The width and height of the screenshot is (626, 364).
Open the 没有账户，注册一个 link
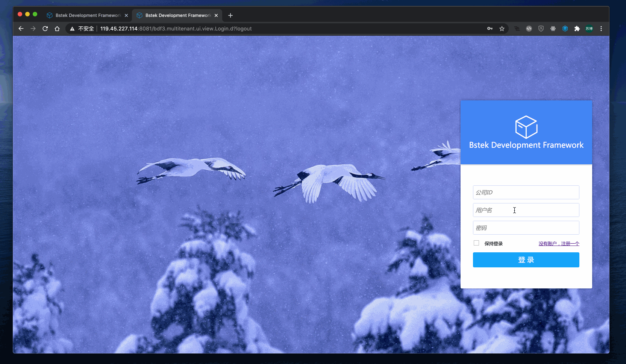tap(559, 244)
